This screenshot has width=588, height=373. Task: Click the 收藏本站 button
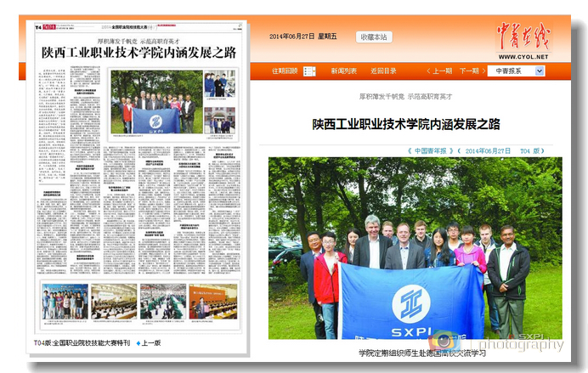pyautogui.click(x=373, y=37)
